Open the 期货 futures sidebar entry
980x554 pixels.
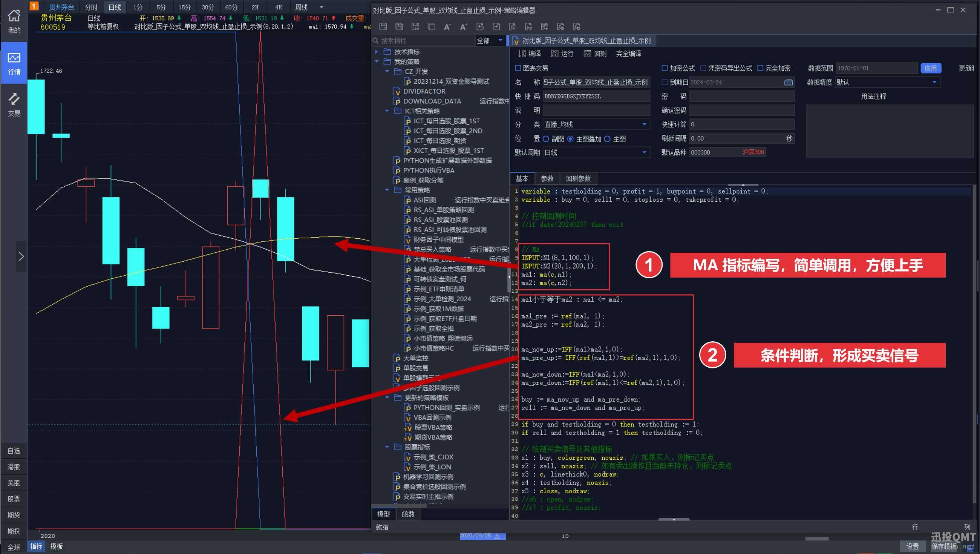pos(14,515)
